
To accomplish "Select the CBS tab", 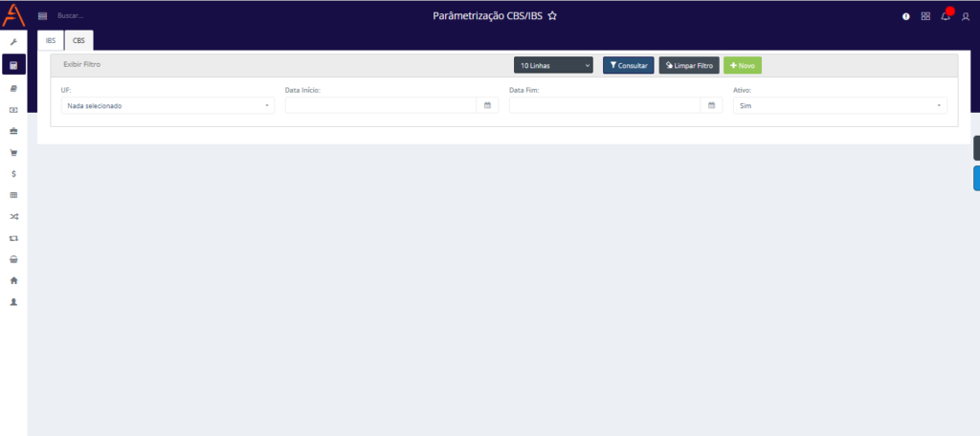I will pos(78,41).
